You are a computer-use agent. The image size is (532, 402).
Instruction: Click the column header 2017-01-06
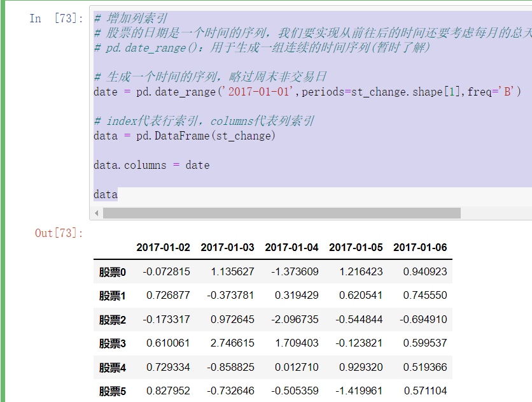[x=420, y=248]
